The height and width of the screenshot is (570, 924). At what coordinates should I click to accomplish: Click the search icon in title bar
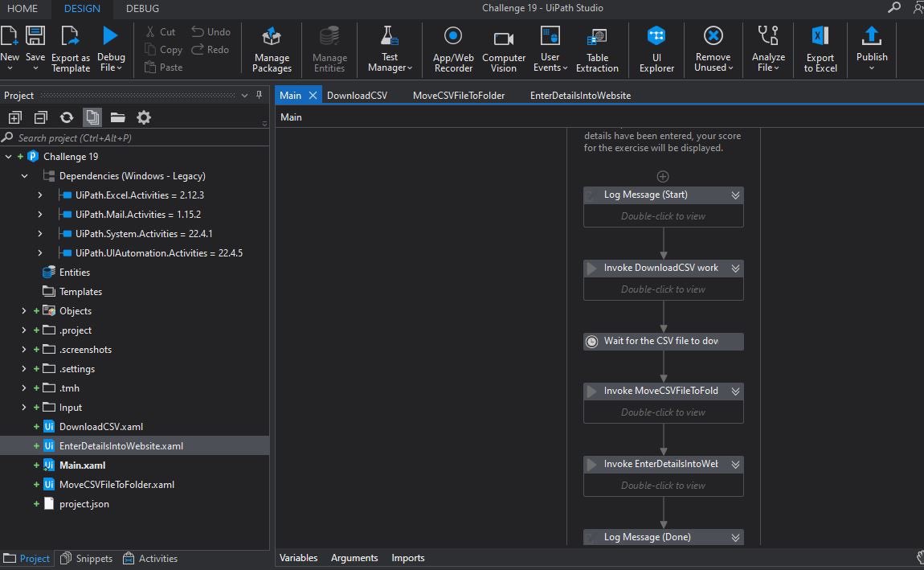[x=894, y=8]
